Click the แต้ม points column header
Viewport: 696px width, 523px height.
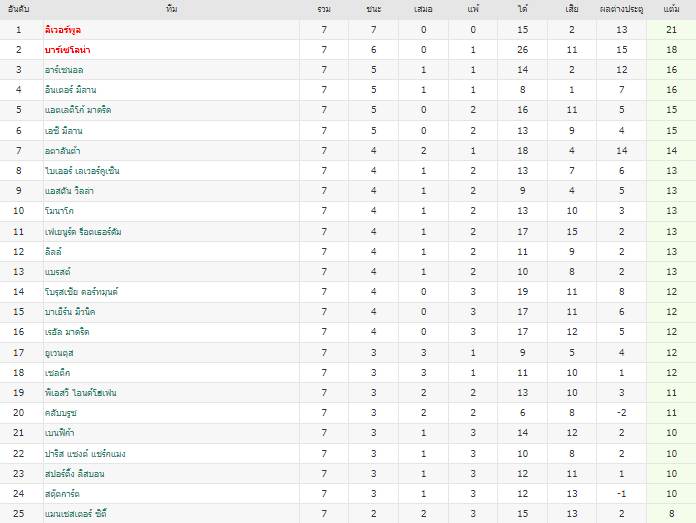coord(671,9)
